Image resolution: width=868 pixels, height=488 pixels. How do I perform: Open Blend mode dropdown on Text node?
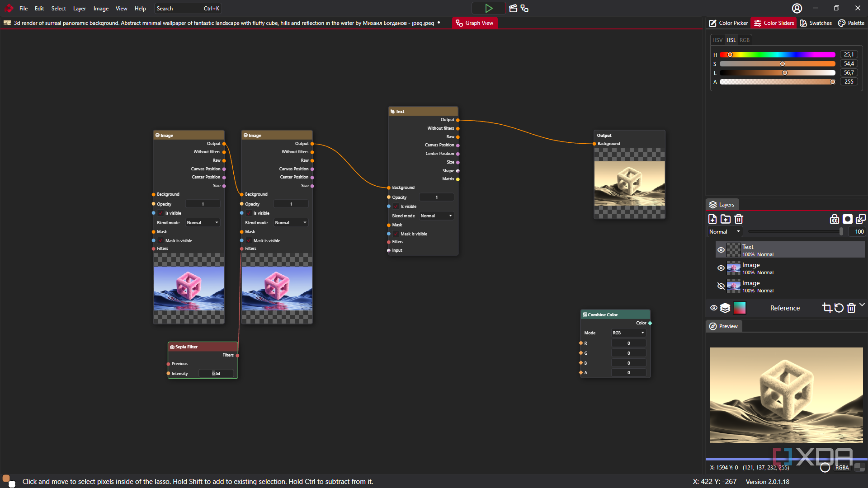click(436, 216)
